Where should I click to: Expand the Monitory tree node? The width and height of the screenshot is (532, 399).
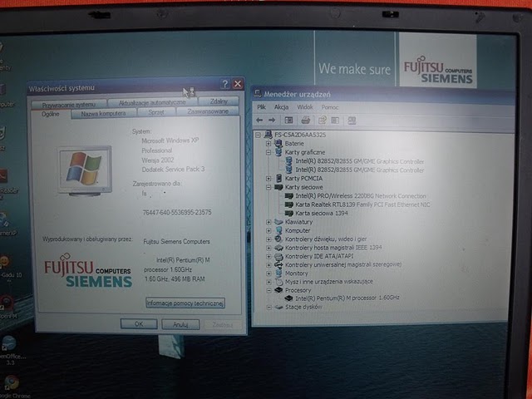pyautogui.click(x=268, y=273)
